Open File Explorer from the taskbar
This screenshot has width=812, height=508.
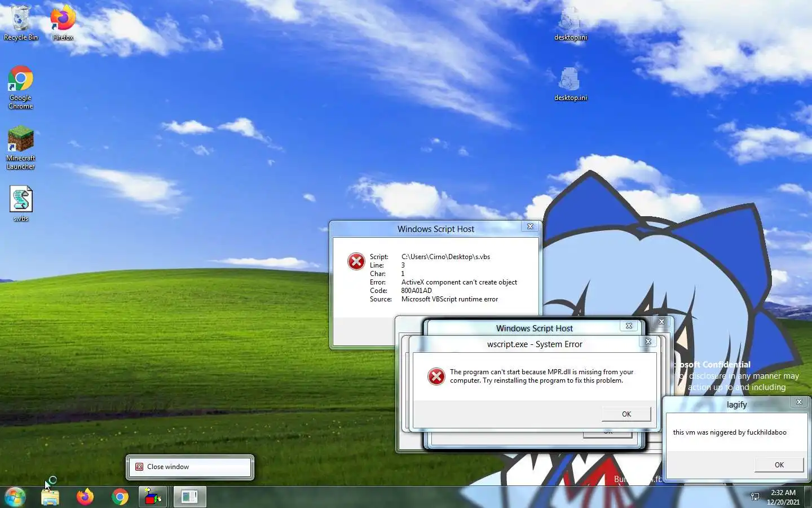(50, 497)
